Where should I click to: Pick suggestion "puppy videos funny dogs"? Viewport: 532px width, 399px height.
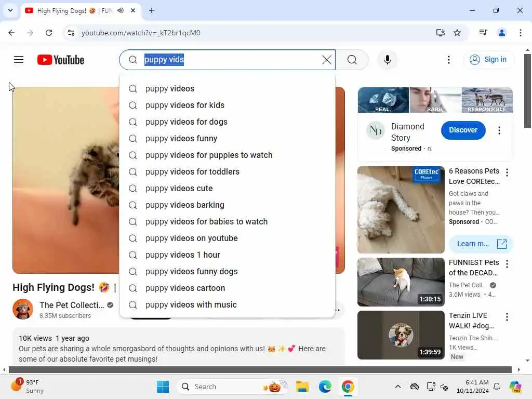point(227,271)
